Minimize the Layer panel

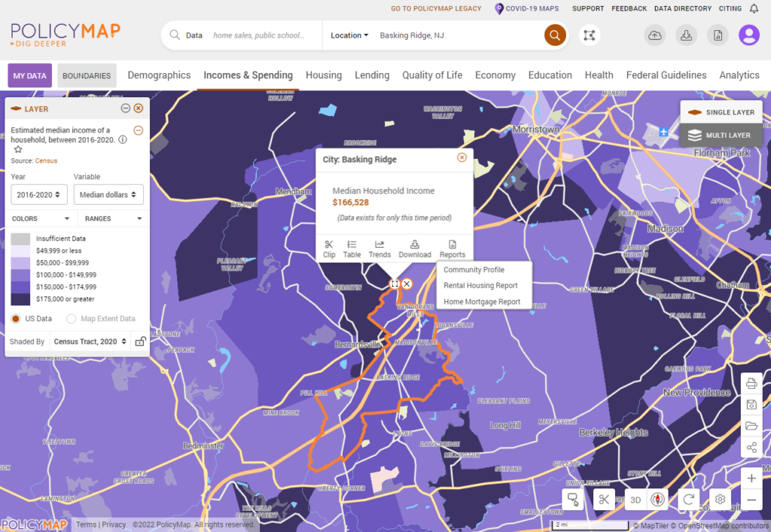[126, 108]
